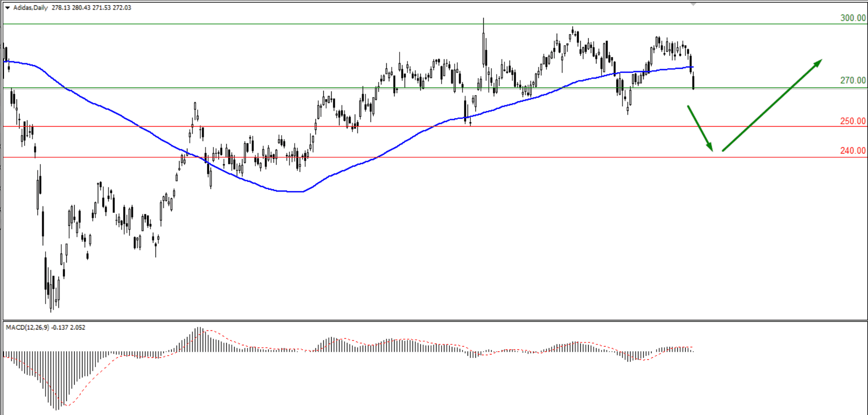Click the tallest candle wick near 300.00
Screen dimensions: 868x415
point(483,29)
